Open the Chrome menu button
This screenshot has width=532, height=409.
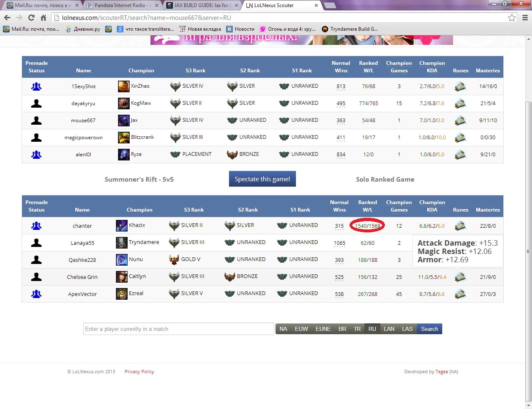525,18
